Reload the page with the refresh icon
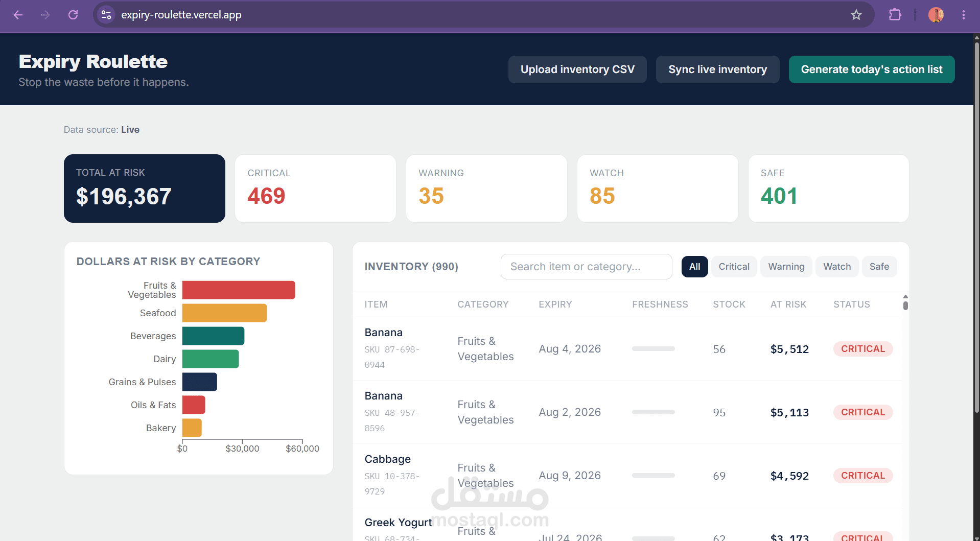This screenshot has width=980, height=541. 73,15
